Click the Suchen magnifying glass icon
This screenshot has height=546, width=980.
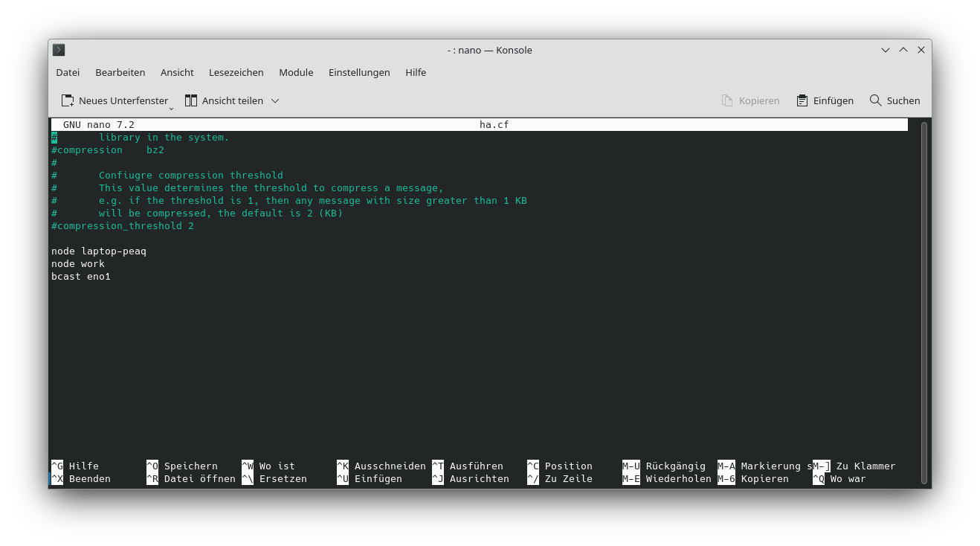pyautogui.click(x=874, y=100)
